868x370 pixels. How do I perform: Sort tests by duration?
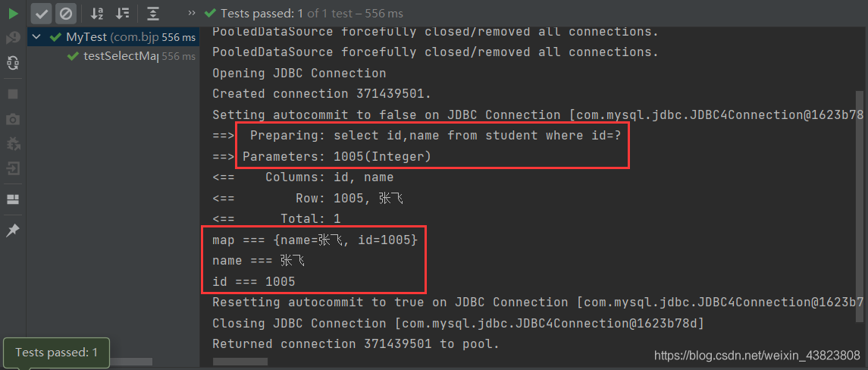click(121, 13)
